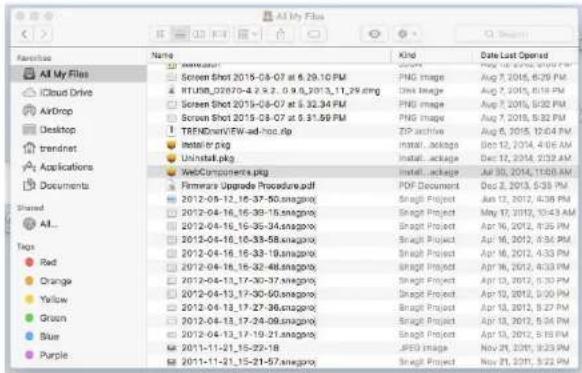
Task: Select the Green tag
Action: (x=79, y=318)
